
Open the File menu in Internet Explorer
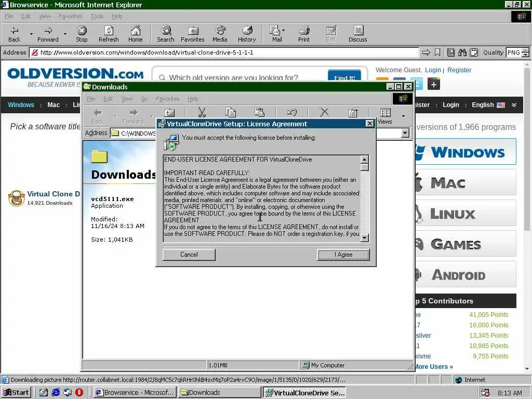pos(9,16)
